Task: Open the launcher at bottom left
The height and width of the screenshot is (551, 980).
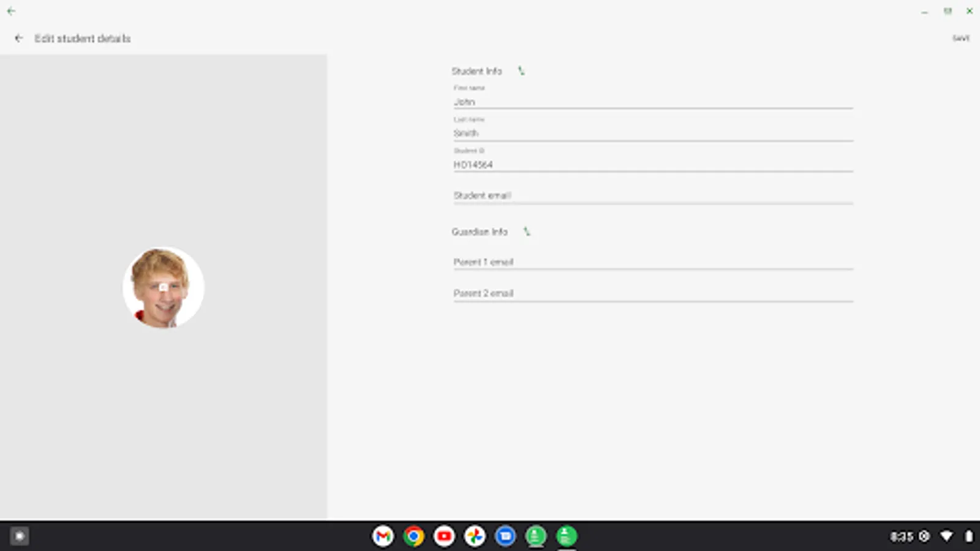Action: click(18, 535)
